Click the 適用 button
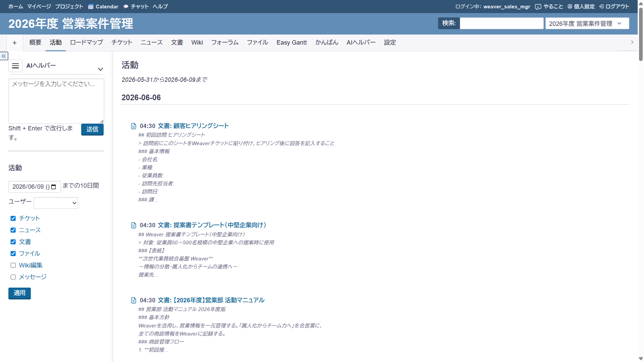 19,293
